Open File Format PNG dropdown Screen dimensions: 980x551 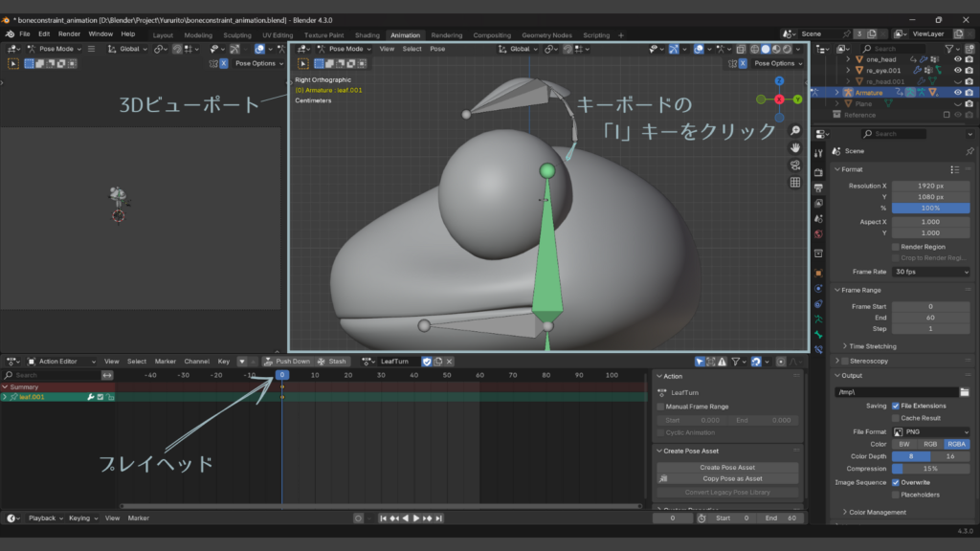[x=930, y=431]
